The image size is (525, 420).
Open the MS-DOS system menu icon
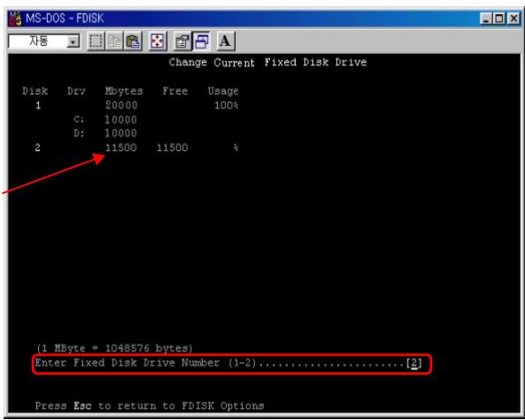tap(15, 18)
